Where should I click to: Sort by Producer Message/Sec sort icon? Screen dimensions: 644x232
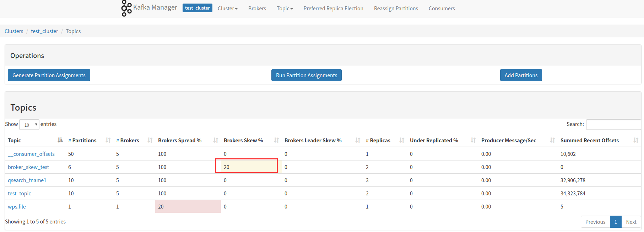click(553, 140)
